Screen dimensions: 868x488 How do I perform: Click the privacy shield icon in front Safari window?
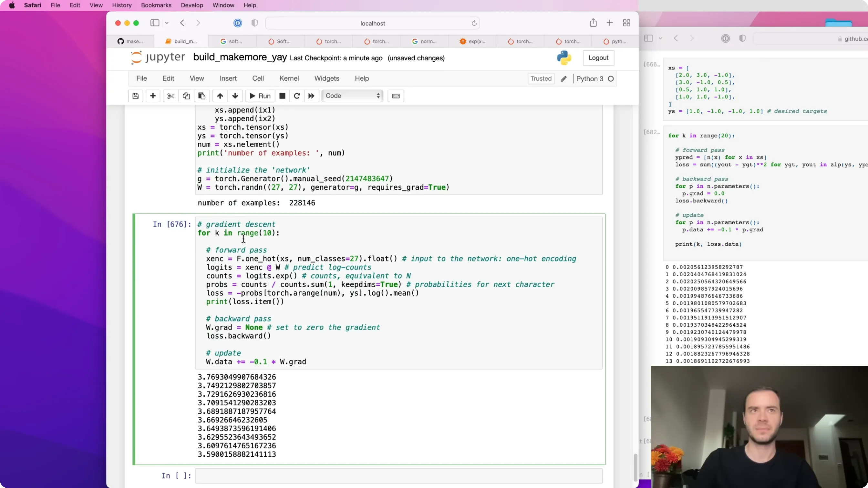pos(254,23)
